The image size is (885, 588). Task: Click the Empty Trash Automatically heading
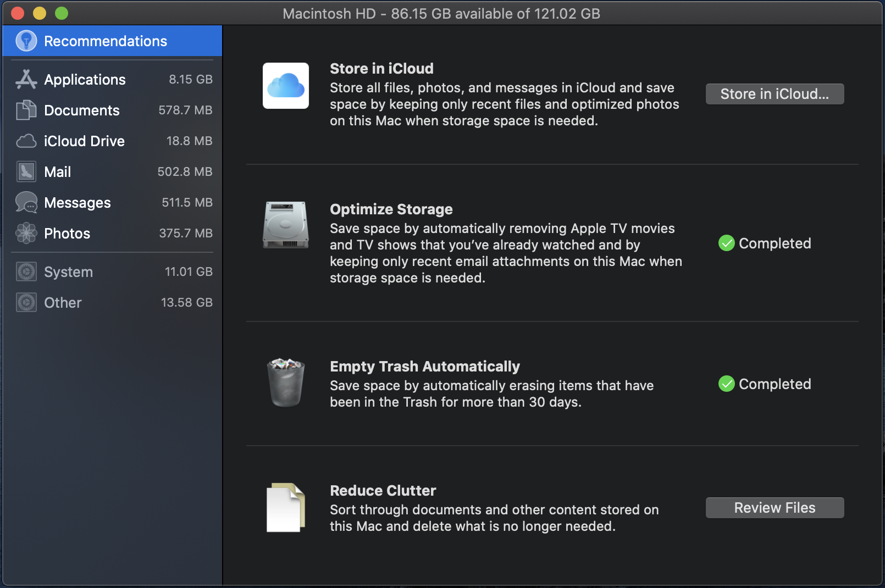[x=424, y=367]
